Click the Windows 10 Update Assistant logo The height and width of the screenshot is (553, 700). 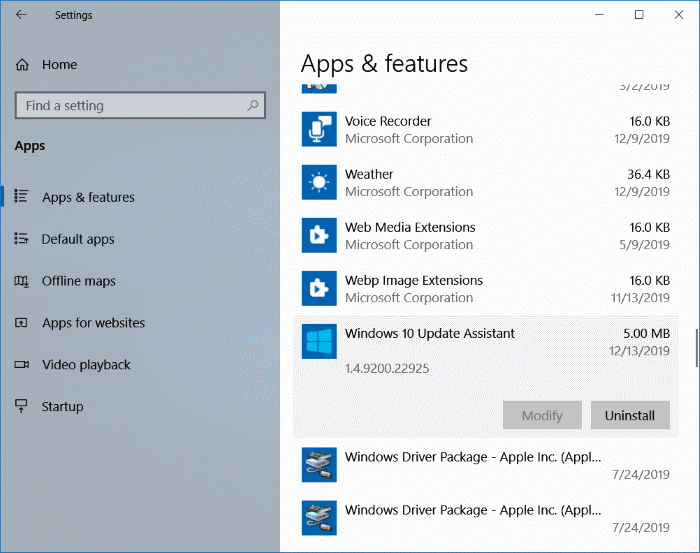click(x=319, y=341)
